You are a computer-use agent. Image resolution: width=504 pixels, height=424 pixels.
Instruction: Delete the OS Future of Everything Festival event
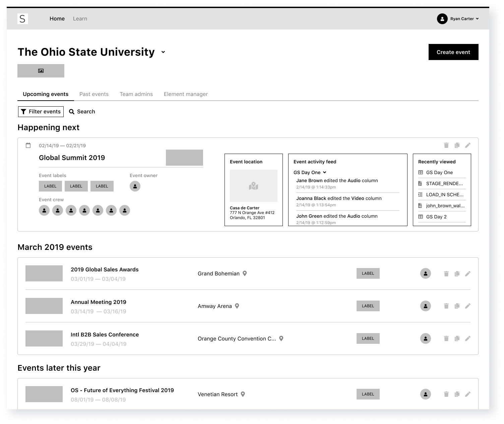click(x=446, y=394)
